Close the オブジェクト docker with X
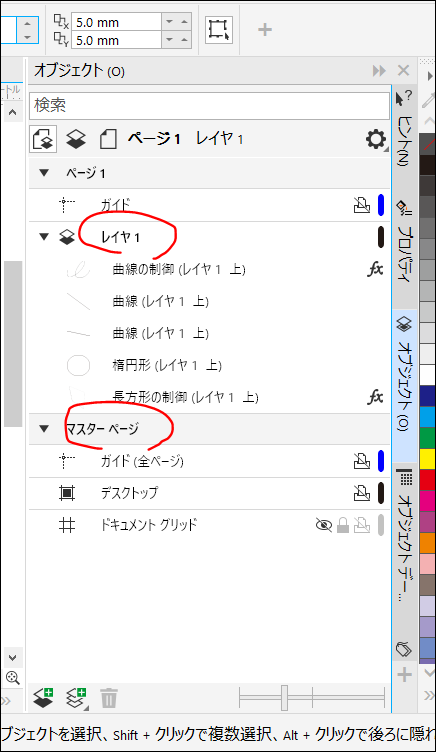436x752 pixels. click(403, 71)
